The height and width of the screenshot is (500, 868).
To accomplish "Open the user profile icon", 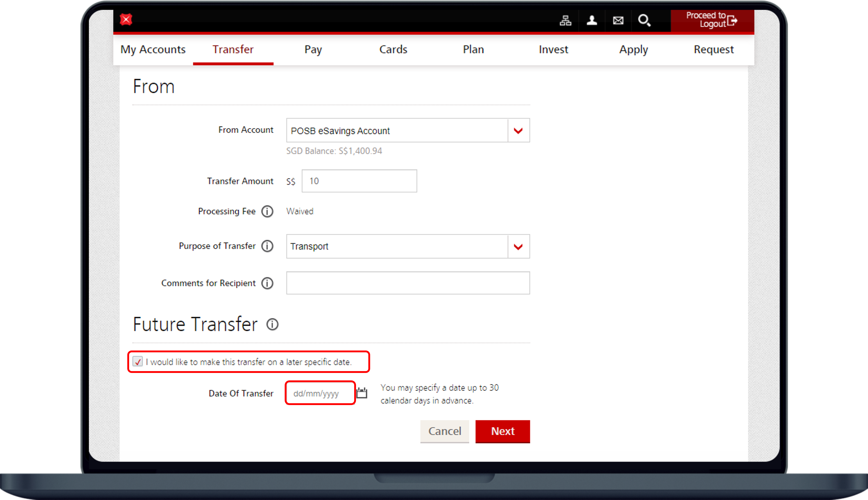I will [592, 21].
